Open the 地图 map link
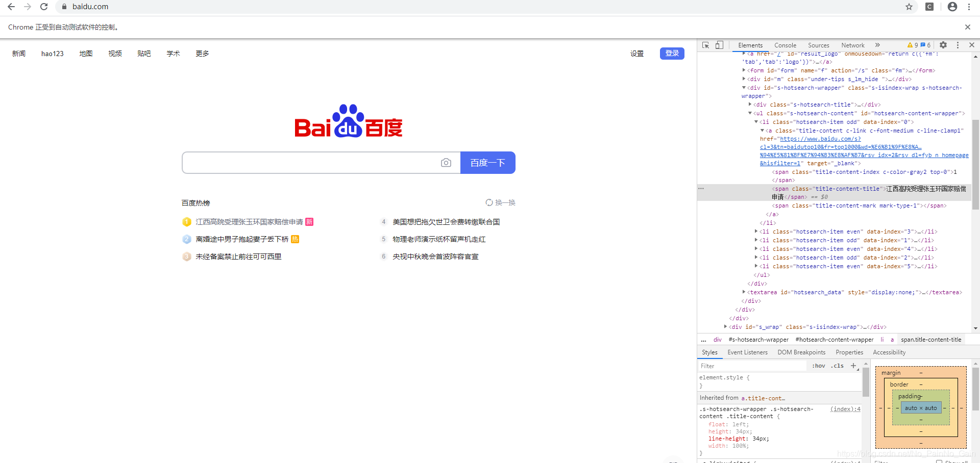 pos(86,54)
